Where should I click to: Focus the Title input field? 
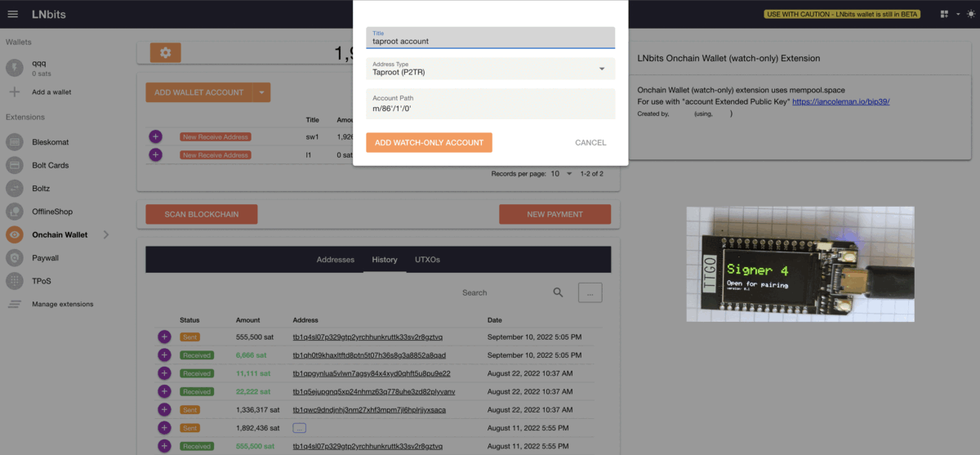tap(490, 38)
